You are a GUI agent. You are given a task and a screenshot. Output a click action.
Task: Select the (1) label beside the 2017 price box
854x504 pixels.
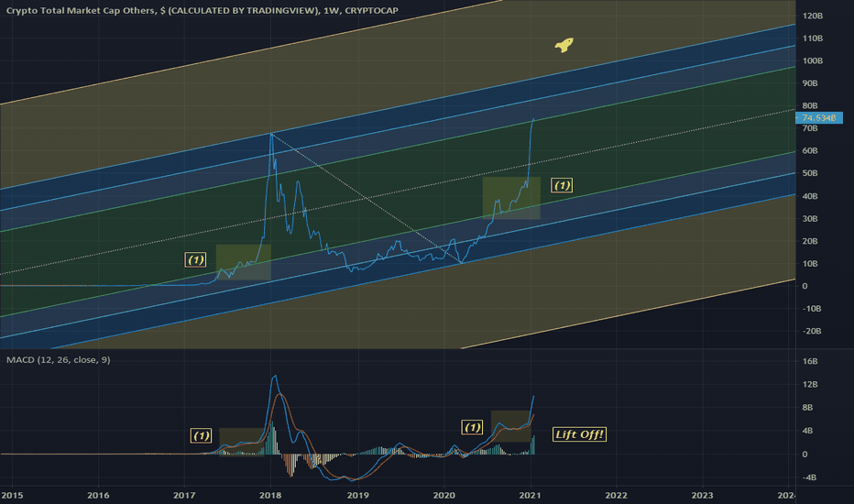click(195, 260)
